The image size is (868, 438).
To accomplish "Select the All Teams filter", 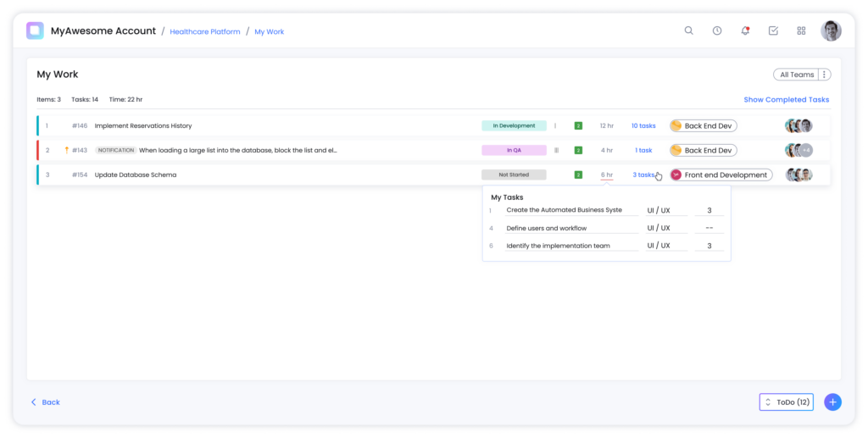I will (796, 75).
